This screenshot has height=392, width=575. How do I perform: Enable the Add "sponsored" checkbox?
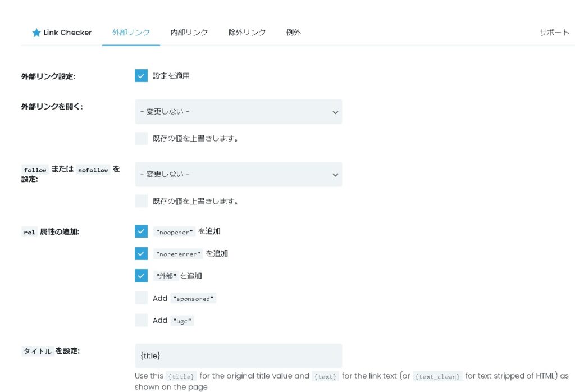pos(141,298)
